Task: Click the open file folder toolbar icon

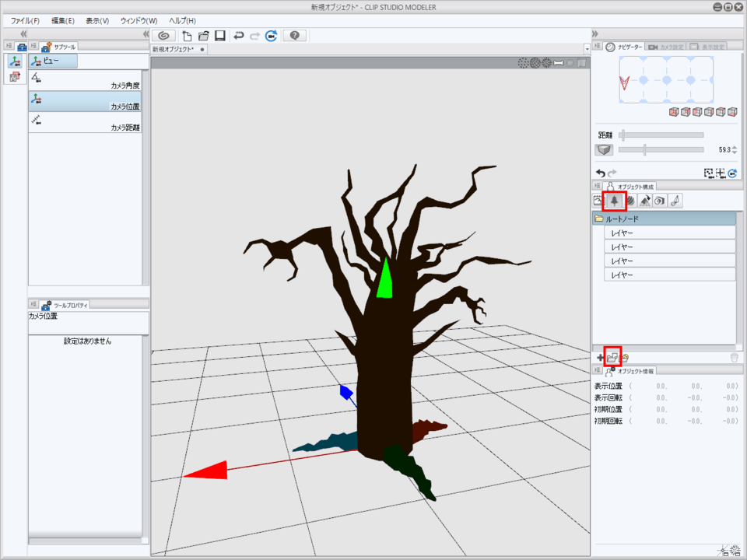Action: pyautogui.click(x=203, y=36)
